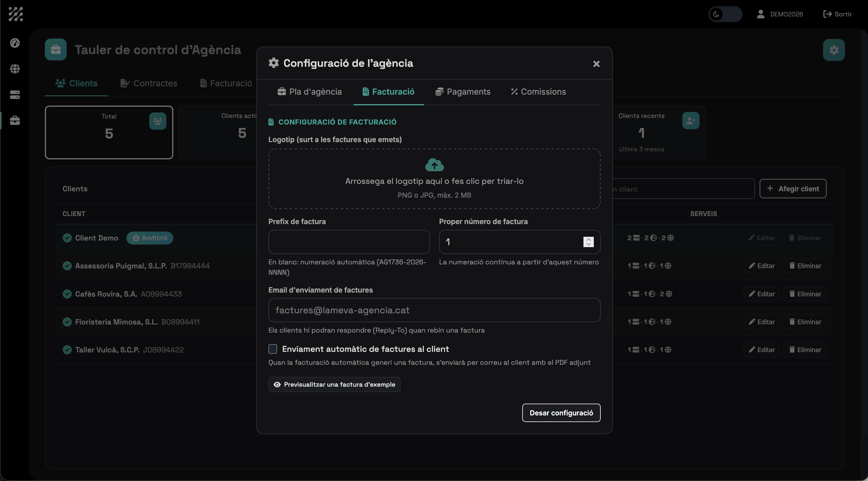Click the invoice number stepper arrows
Viewport: 868px width, 481px height.
tap(588, 242)
